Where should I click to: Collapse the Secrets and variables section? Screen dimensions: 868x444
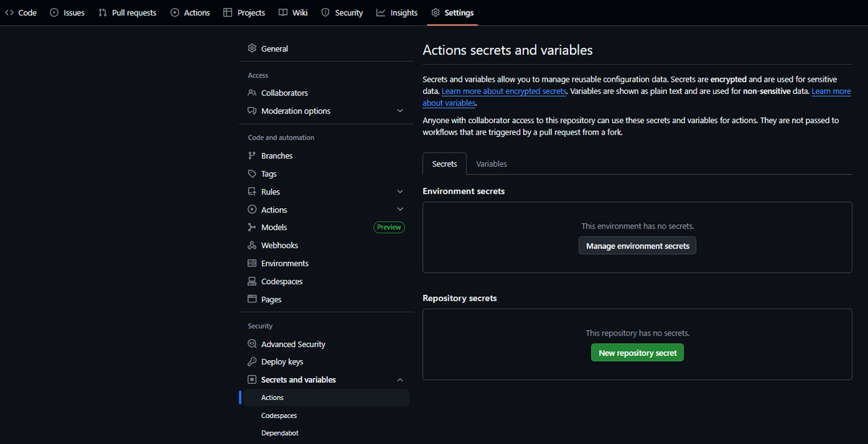pos(400,380)
